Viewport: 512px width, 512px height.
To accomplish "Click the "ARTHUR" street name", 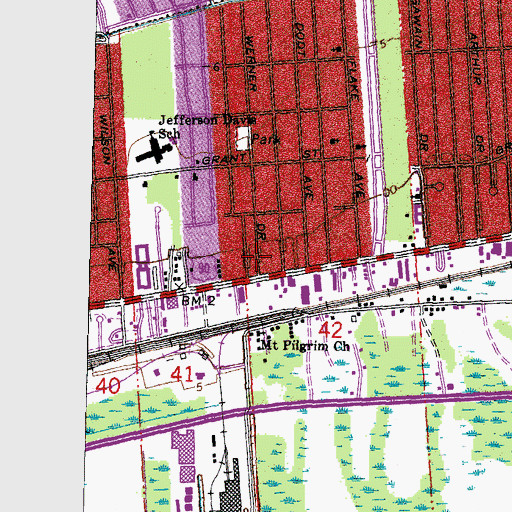I will coord(475,59).
